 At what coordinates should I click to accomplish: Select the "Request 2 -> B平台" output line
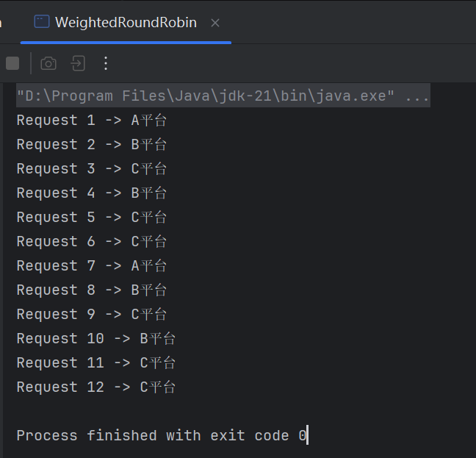tap(91, 145)
